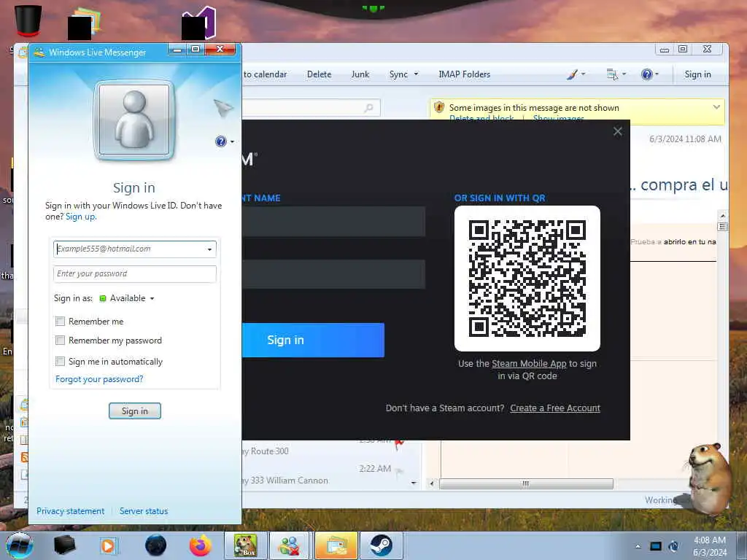The height and width of the screenshot is (560, 747).
Task: Click the monitor icon in system tray
Action: click(x=656, y=546)
